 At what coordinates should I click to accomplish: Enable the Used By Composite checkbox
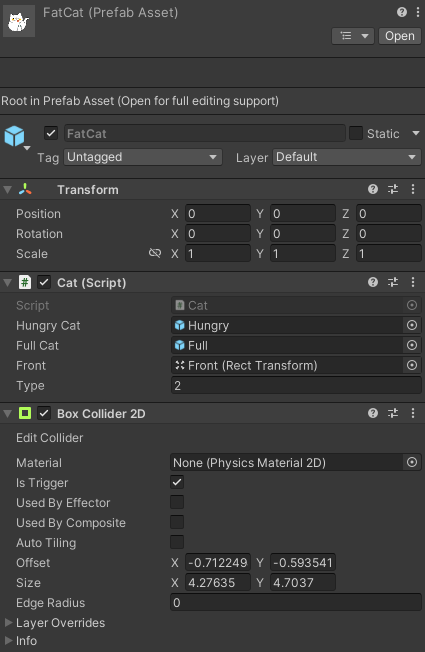(177, 522)
